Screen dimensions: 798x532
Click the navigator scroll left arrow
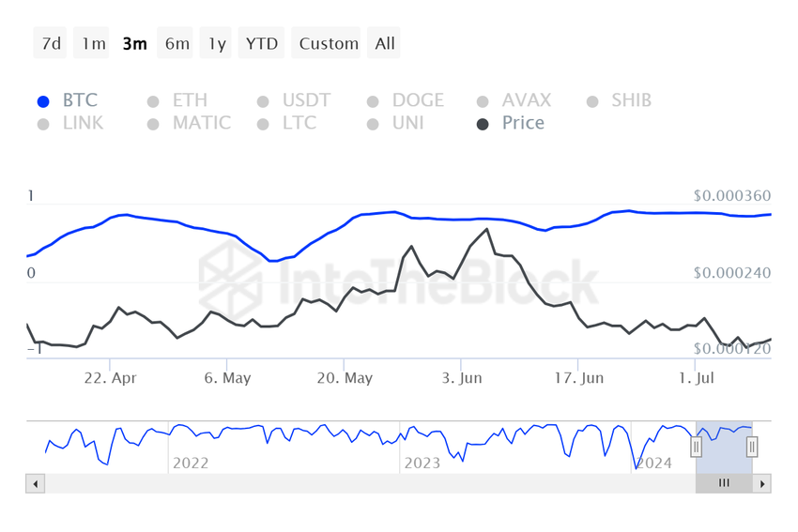pyautogui.click(x=36, y=483)
